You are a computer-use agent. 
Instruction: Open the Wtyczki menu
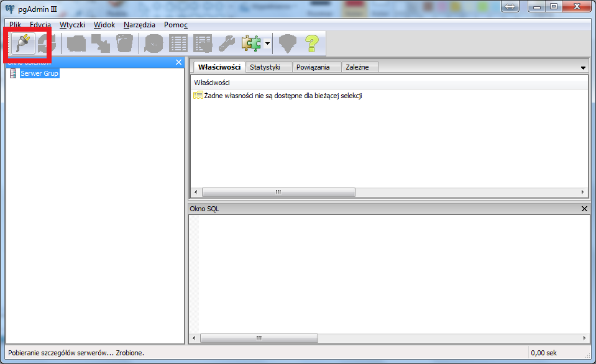point(72,25)
